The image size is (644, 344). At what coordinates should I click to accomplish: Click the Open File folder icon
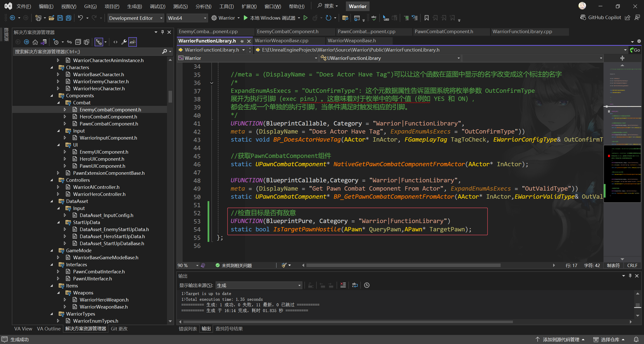(x=51, y=18)
